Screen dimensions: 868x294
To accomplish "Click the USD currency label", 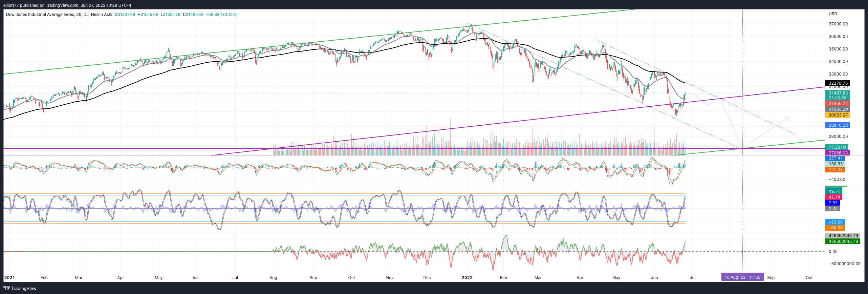I will (833, 14).
